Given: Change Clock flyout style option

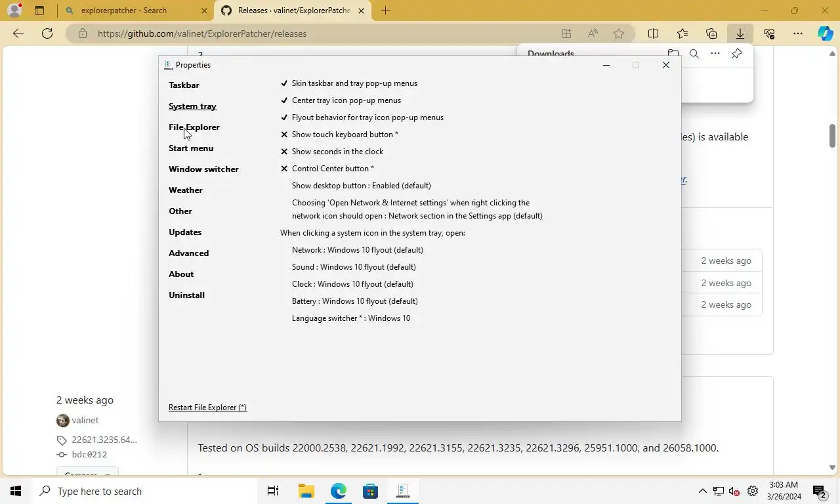Looking at the screenshot, I should coord(352,284).
